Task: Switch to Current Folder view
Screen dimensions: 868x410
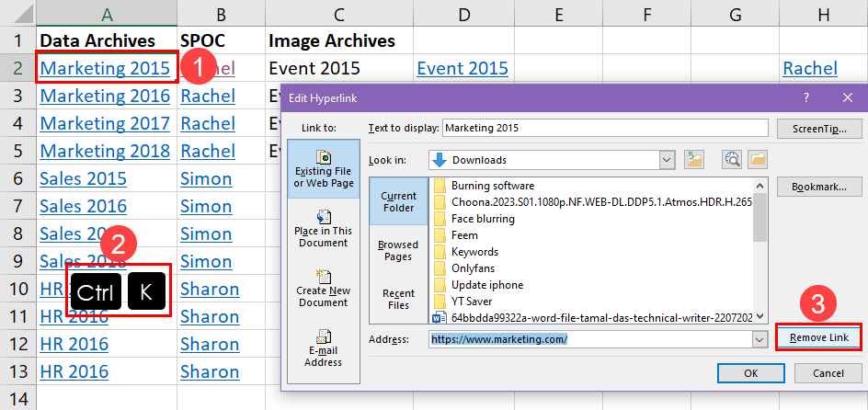Action: point(398,202)
